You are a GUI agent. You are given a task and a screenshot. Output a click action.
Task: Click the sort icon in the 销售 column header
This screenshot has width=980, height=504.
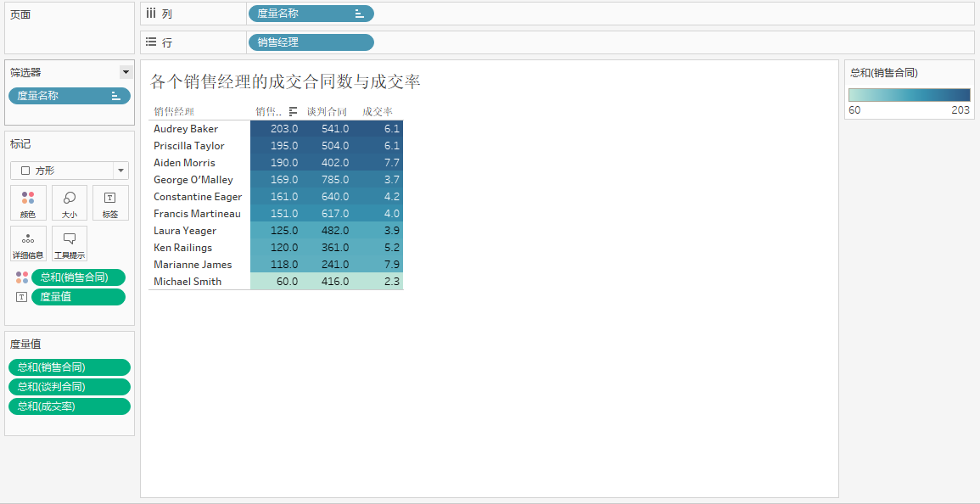[293, 111]
